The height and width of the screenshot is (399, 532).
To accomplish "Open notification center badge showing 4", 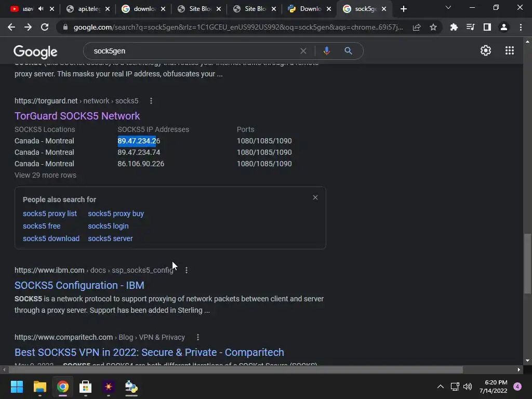I will [517, 387].
